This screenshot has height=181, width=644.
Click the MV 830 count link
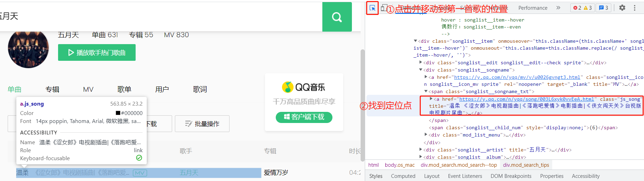pos(176,35)
